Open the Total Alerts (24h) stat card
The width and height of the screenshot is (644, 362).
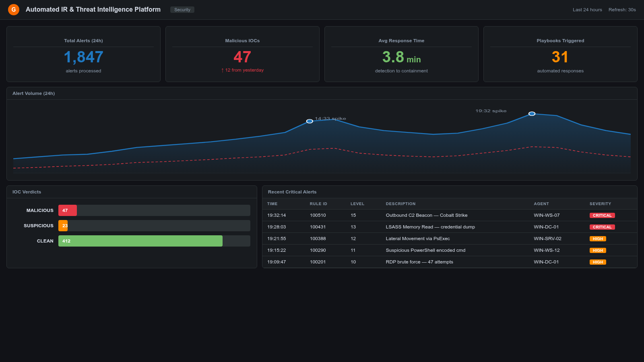(x=83, y=54)
